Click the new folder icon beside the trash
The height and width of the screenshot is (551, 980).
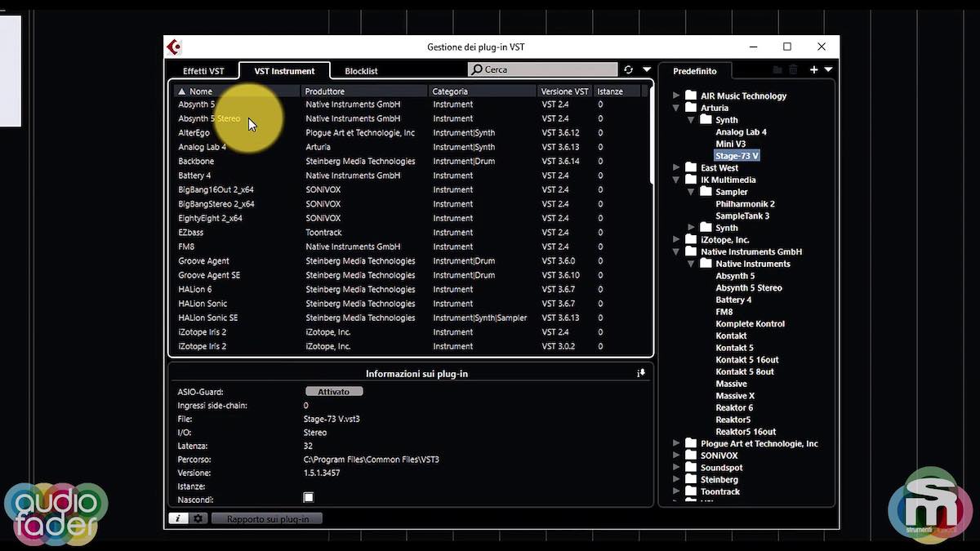coord(778,69)
